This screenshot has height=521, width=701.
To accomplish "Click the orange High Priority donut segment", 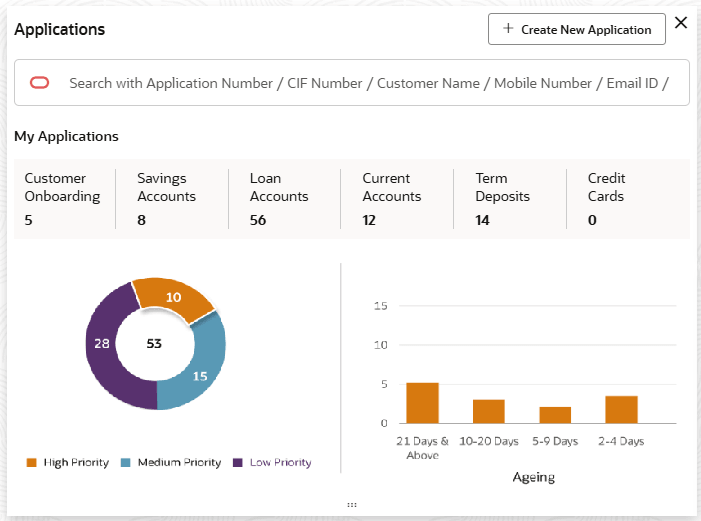I will pyautogui.click(x=174, y=296).
